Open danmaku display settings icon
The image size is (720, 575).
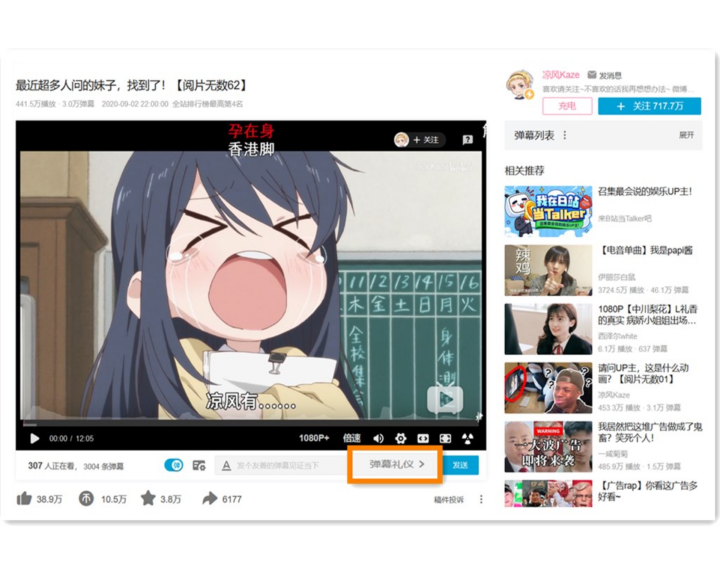[199, 465]
